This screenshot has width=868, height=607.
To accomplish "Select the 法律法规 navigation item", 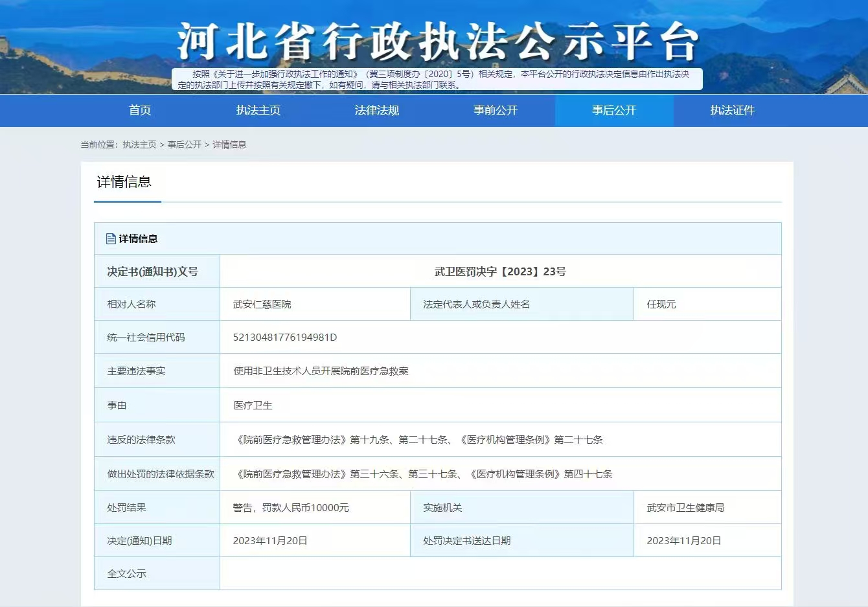I will [377, 110].
